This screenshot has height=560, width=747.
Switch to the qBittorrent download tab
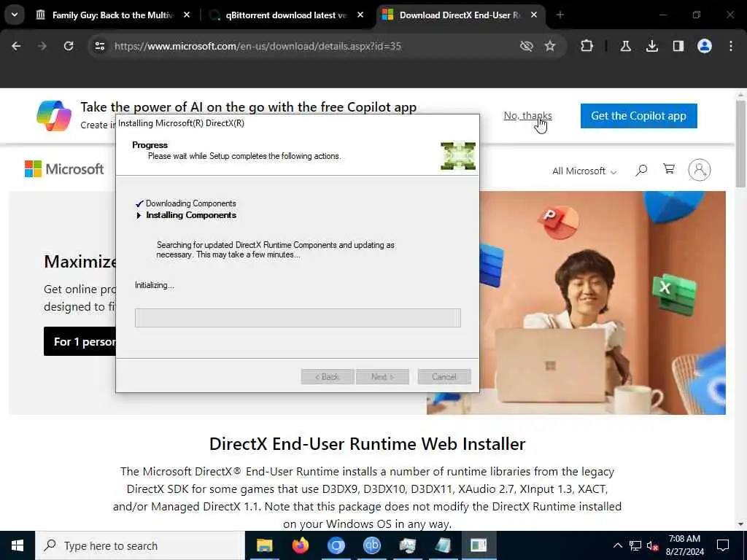point(286,15)
